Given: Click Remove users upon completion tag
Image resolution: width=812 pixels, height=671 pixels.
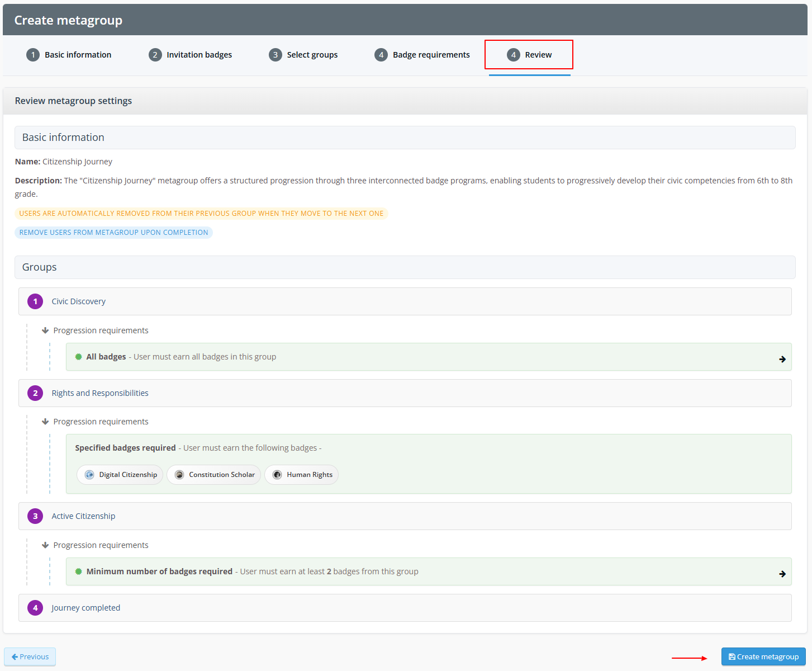Looking at the screenshot, I should click(x=113, y=233).
